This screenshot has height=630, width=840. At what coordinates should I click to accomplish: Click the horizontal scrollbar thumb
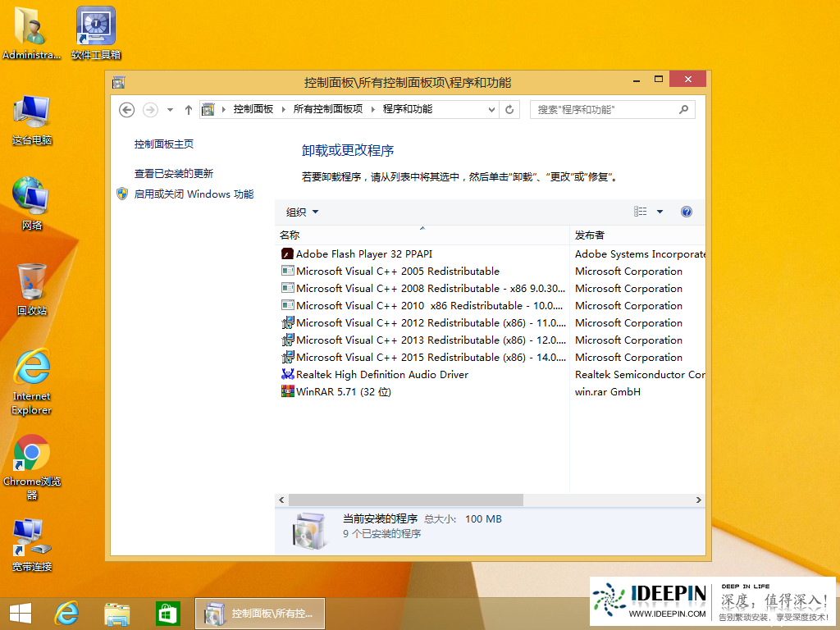pyautogui.click(x=405, y=500)
